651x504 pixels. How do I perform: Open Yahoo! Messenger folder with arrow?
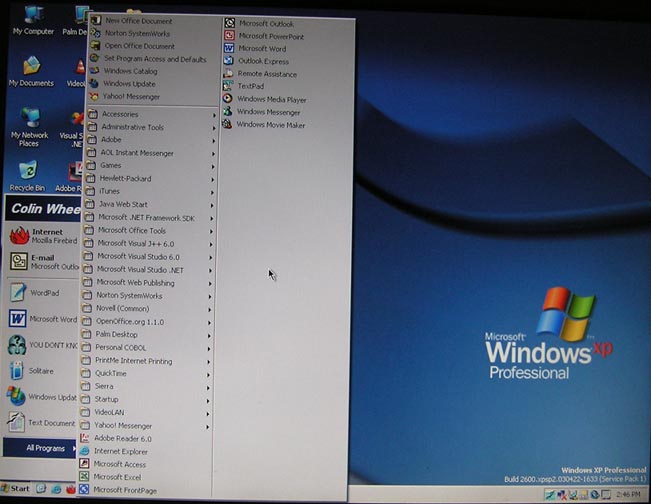[144, 426]
